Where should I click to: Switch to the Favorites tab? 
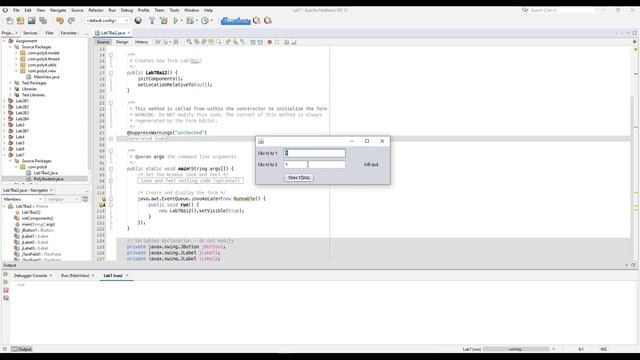point(69,33)
